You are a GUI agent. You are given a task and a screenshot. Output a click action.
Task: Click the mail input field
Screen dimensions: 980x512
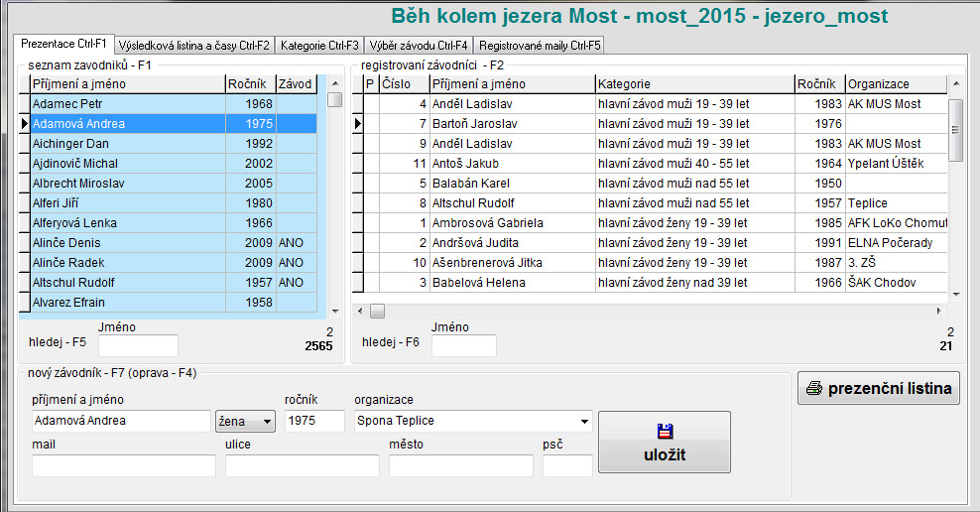click(124, 465)
